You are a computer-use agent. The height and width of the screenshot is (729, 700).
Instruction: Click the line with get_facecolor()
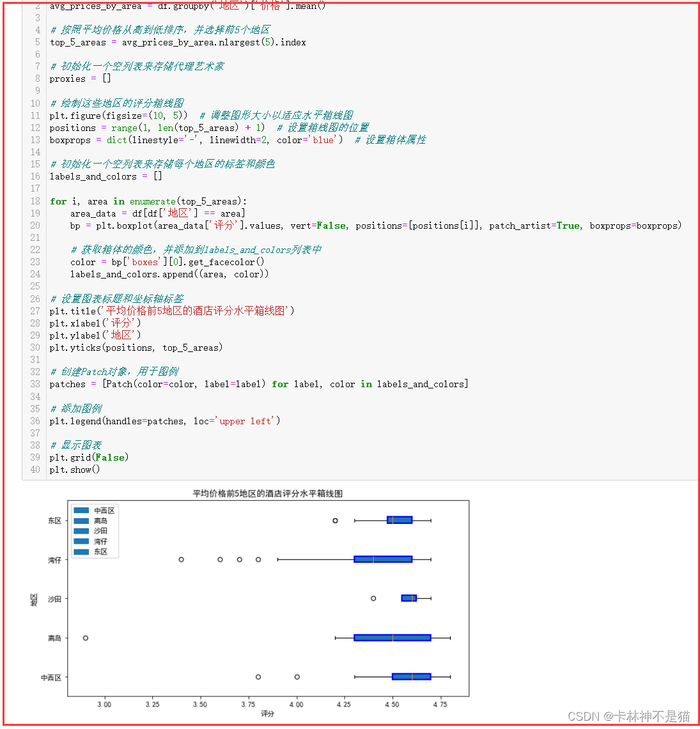(167, 262)
